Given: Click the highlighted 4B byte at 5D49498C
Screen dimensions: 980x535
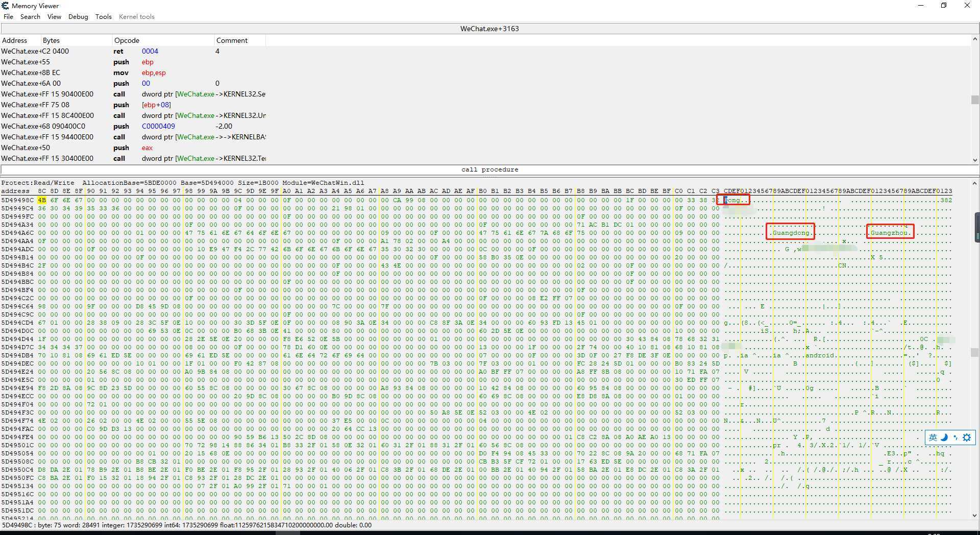Looking at the screenshot, I should coord(42,200).
